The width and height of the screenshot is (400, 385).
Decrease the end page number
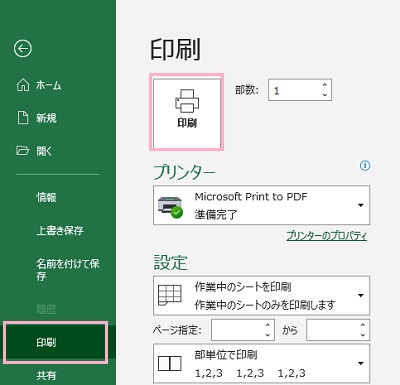(x=363, y=335)
